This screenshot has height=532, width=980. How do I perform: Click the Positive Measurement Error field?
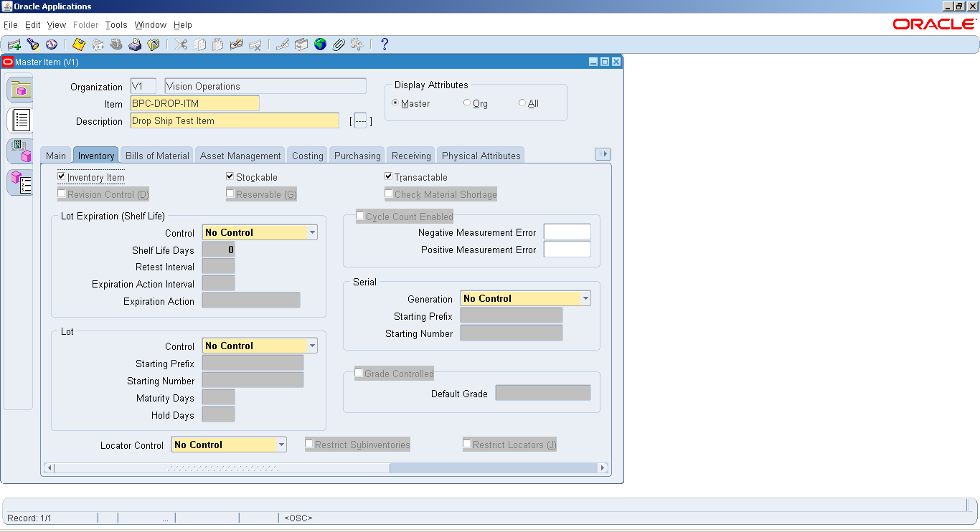pos(567,250)
